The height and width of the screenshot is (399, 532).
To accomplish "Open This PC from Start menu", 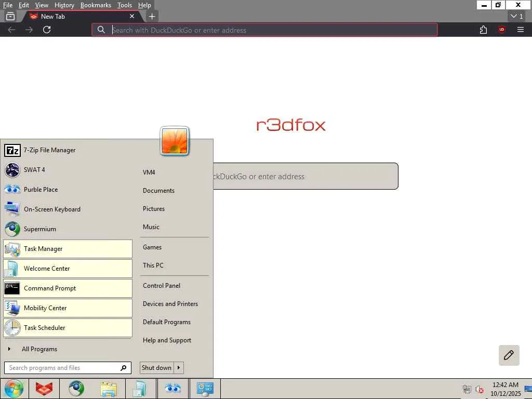I will coord(153,265).
